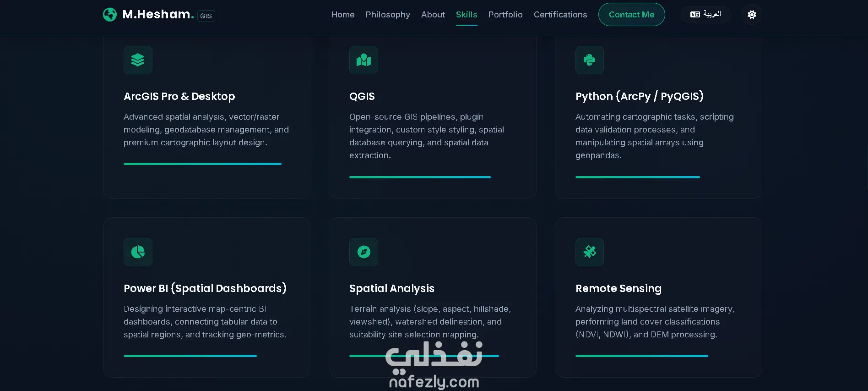868x391 pixels.
Task: Open the Home nav item
Action: click(343, 15)
